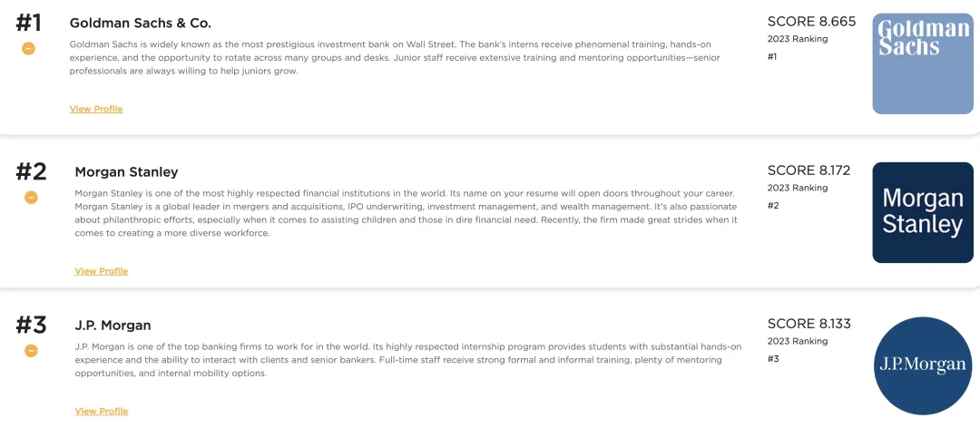
Task: Select the #1 rank number
Action: coord(28,23)
